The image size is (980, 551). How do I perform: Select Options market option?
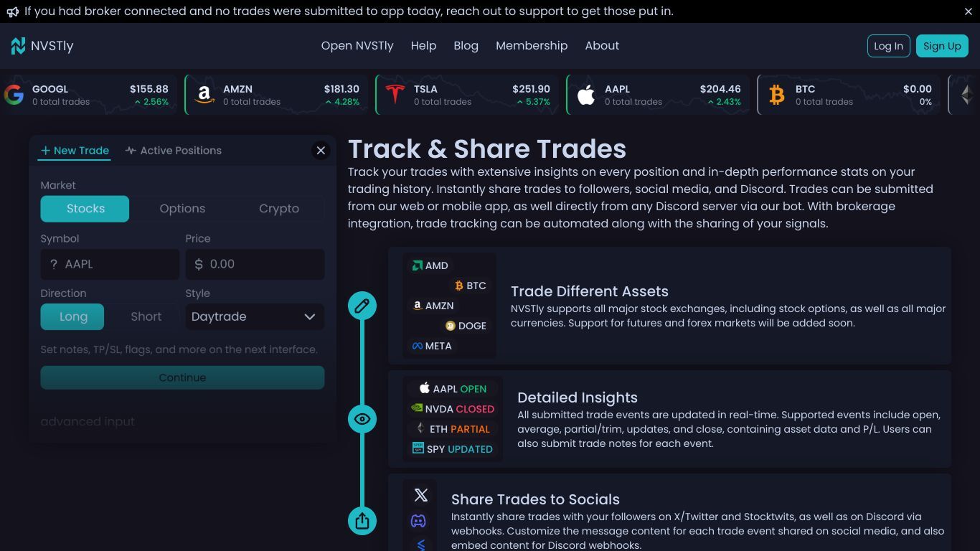tap(182, 209)
